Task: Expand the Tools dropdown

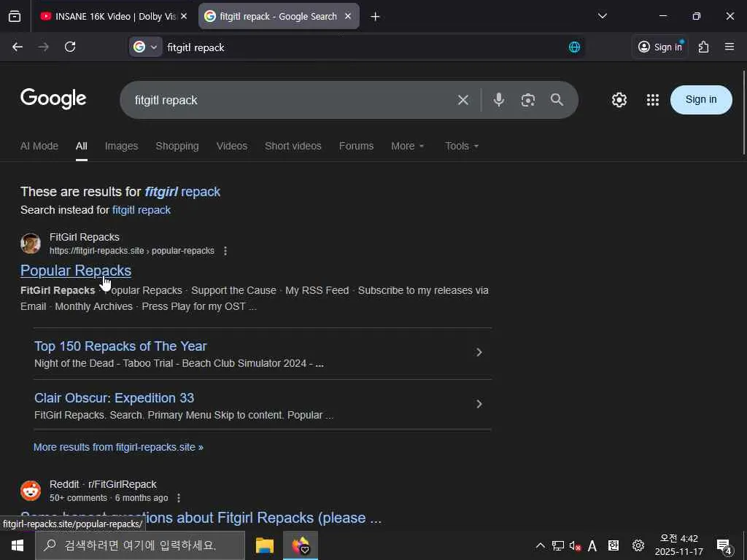Action: [x=462, y=146]
